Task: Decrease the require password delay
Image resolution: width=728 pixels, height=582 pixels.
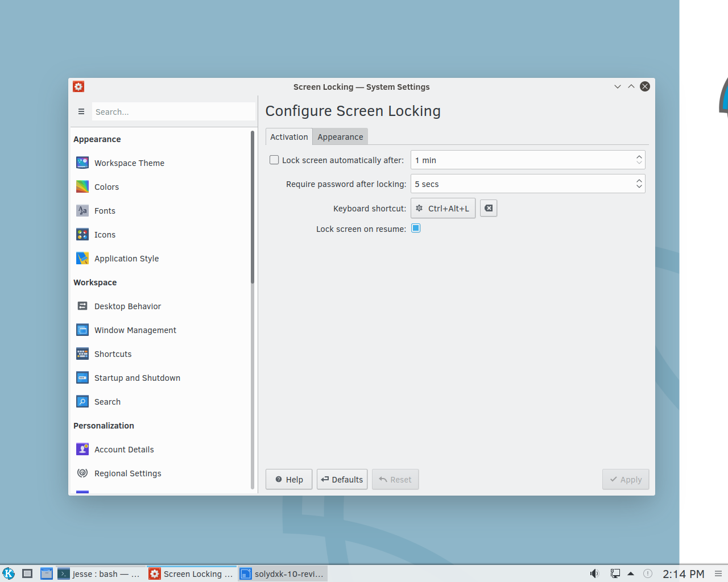Action: (639, 188)
